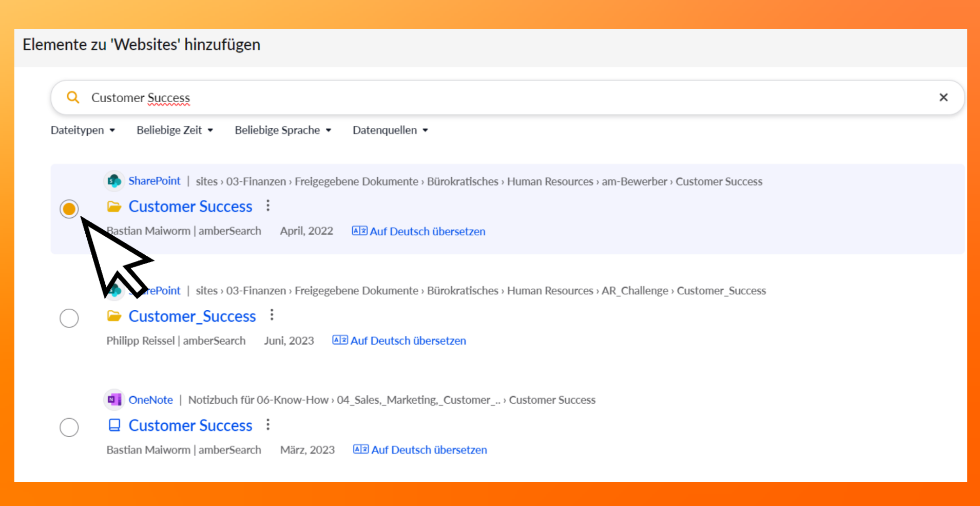Click the SharePoint icon of the am-Bewerber result

[114, 181]
